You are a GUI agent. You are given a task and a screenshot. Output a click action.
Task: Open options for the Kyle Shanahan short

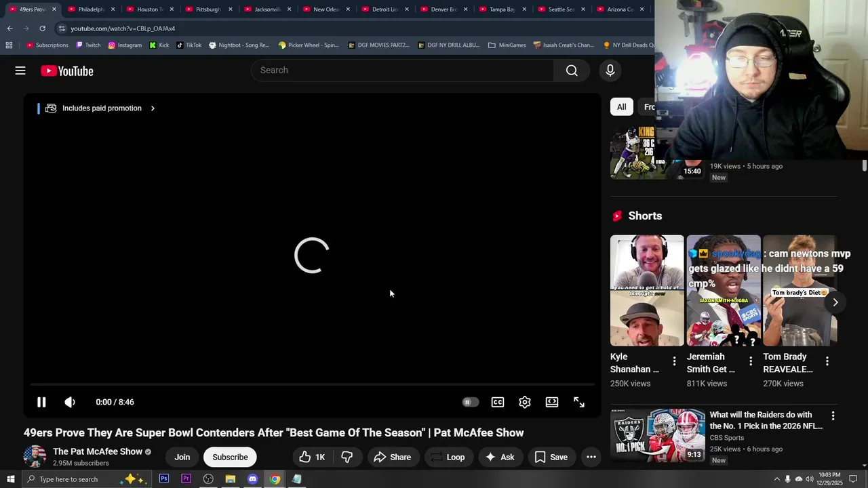pos(674,361)
